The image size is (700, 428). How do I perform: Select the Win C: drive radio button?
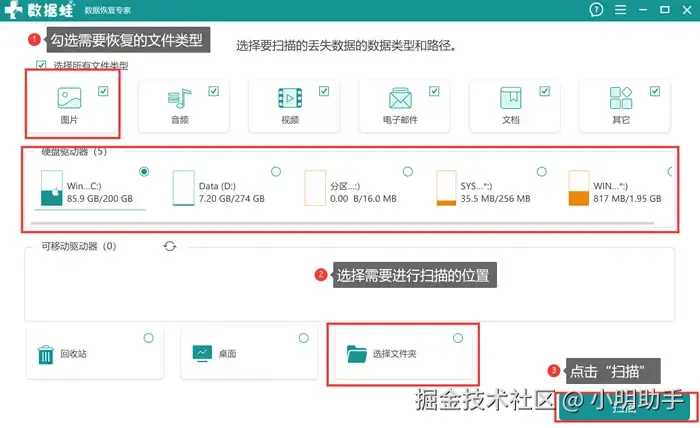144,171
